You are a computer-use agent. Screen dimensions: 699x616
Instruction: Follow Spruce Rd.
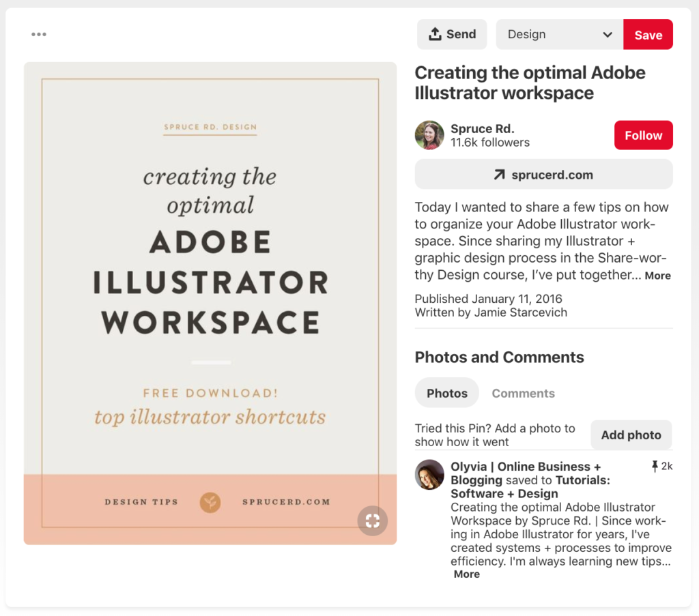coord(643,135)
